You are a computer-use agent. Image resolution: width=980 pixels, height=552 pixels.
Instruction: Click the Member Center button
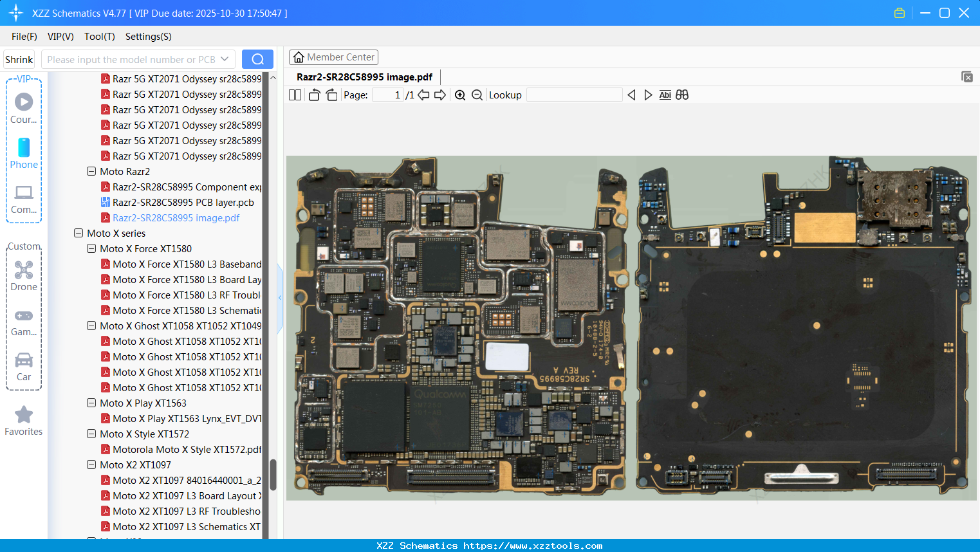pyautogui.click(x=333, y=57)
